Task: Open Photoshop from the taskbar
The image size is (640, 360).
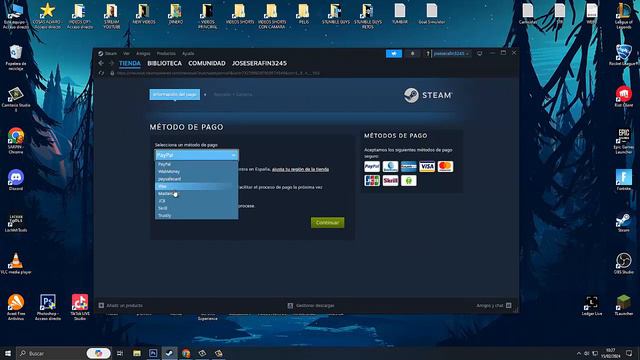Action: pyautogui.click(x=153, y=353)
